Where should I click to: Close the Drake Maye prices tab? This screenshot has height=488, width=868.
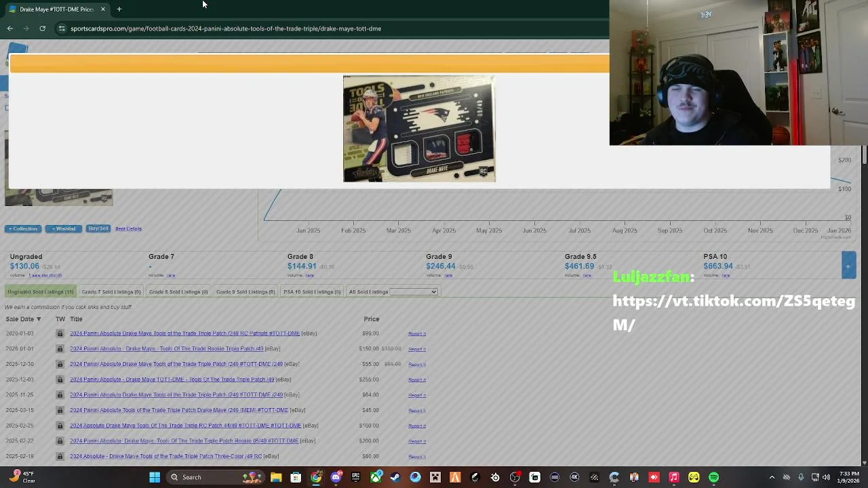pos(102,9)
